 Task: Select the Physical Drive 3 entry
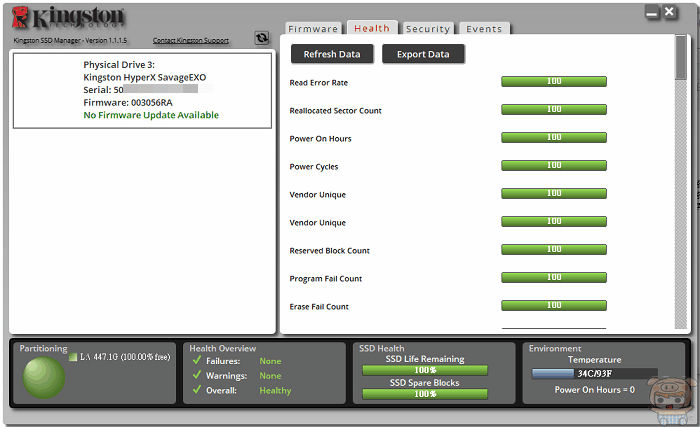[x=142, y=90]
